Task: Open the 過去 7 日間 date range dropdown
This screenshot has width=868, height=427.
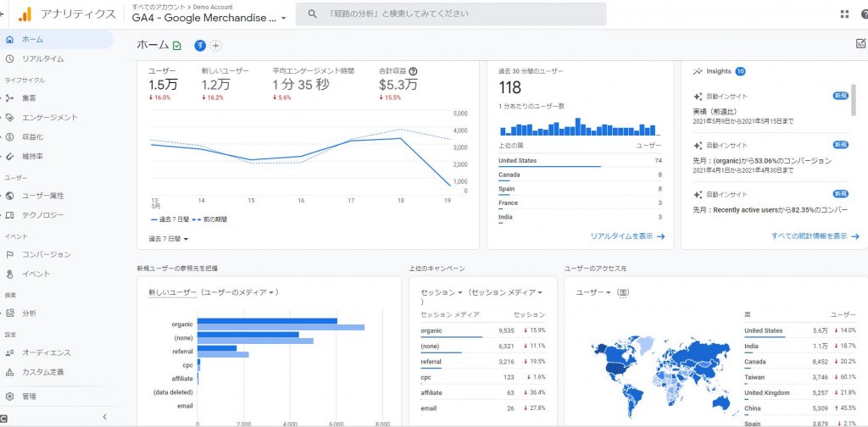Action: point(169,238)
